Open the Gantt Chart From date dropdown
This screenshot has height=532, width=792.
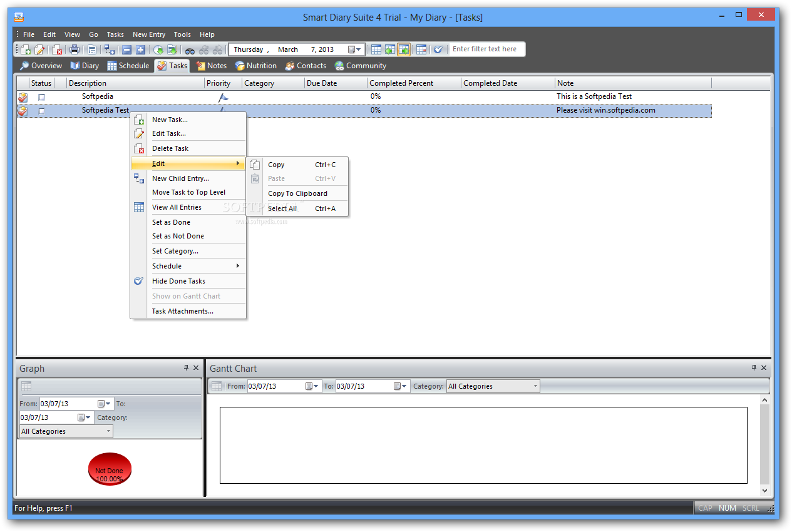(313, 386)
